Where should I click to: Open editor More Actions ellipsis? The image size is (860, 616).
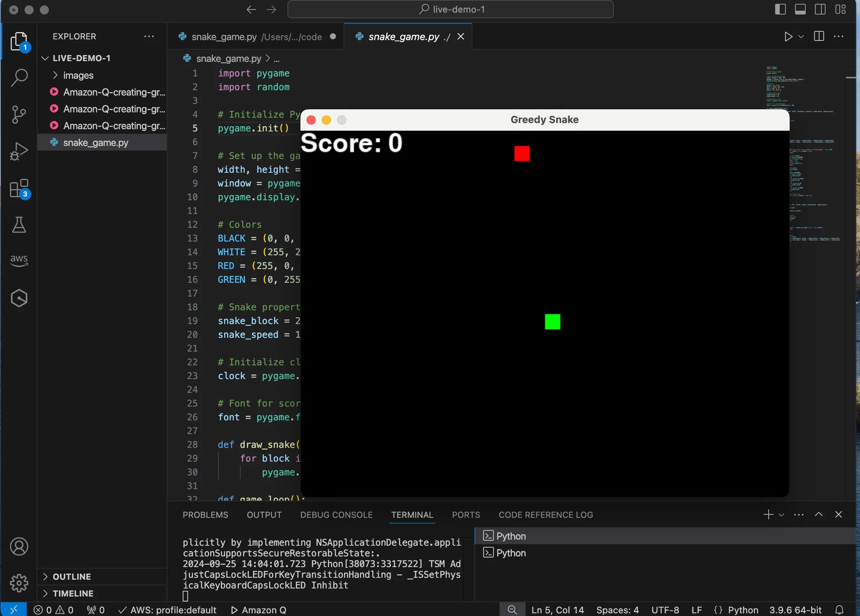[x=839, y=37]
